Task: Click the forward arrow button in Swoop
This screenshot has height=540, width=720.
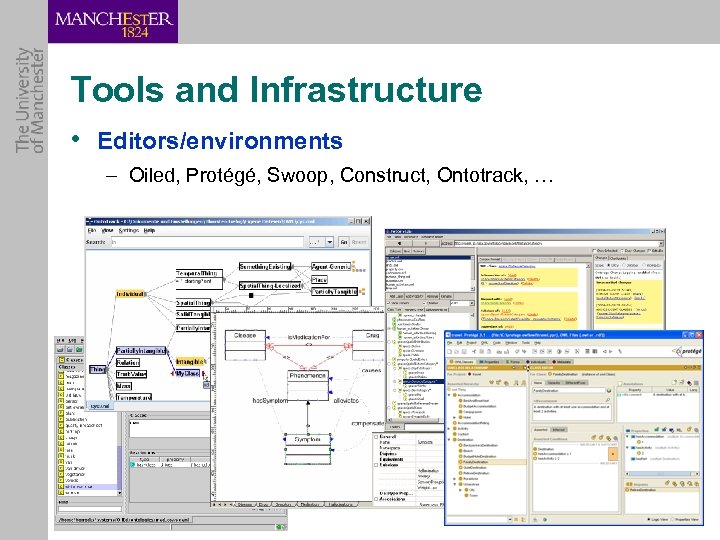Action: click(426, 243)
